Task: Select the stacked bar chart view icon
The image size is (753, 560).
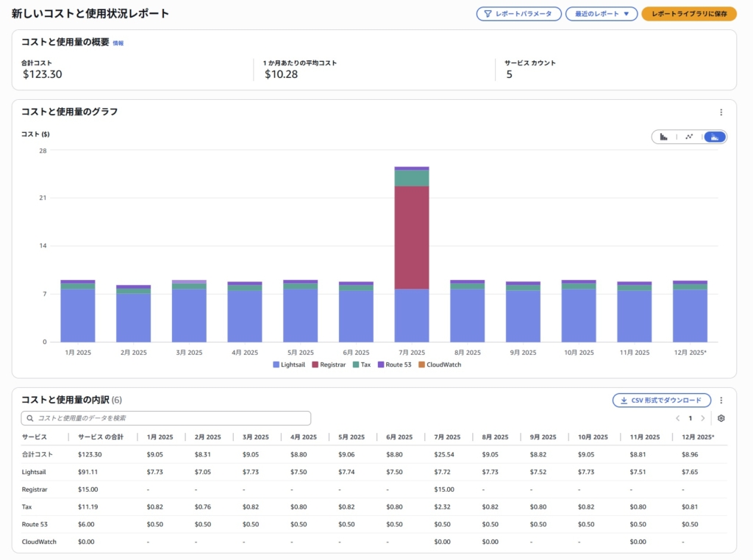Action: [x=714, y=137]
